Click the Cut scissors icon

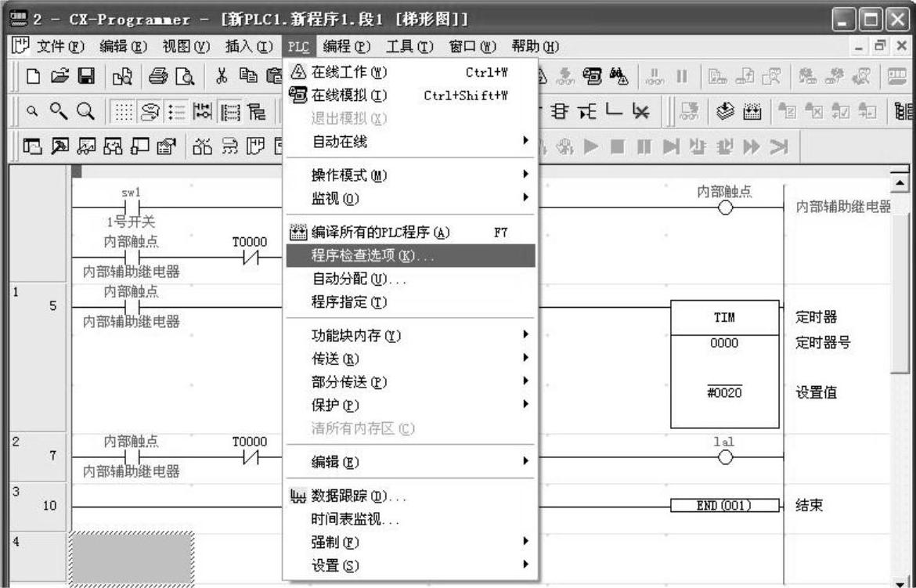pyautogui.click(x=222, y=77)
